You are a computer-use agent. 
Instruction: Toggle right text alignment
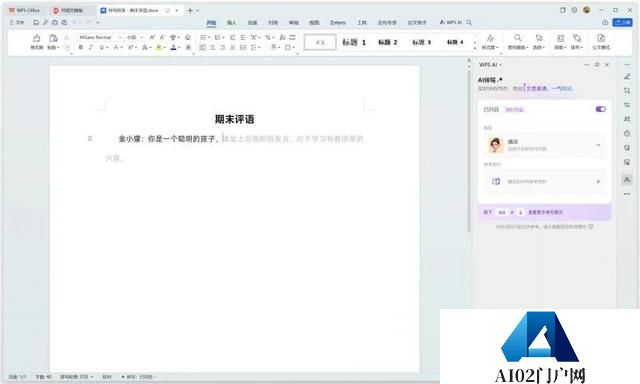pos(222,48)
